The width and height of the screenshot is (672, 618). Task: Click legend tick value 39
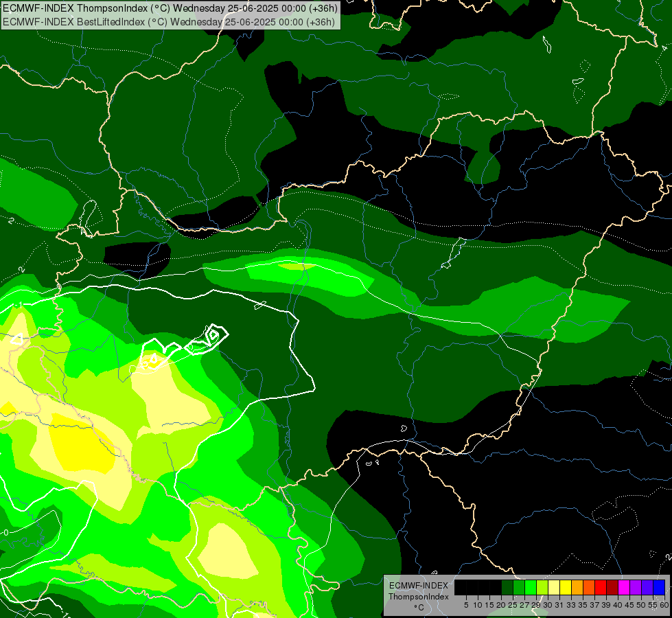(606, 605)
